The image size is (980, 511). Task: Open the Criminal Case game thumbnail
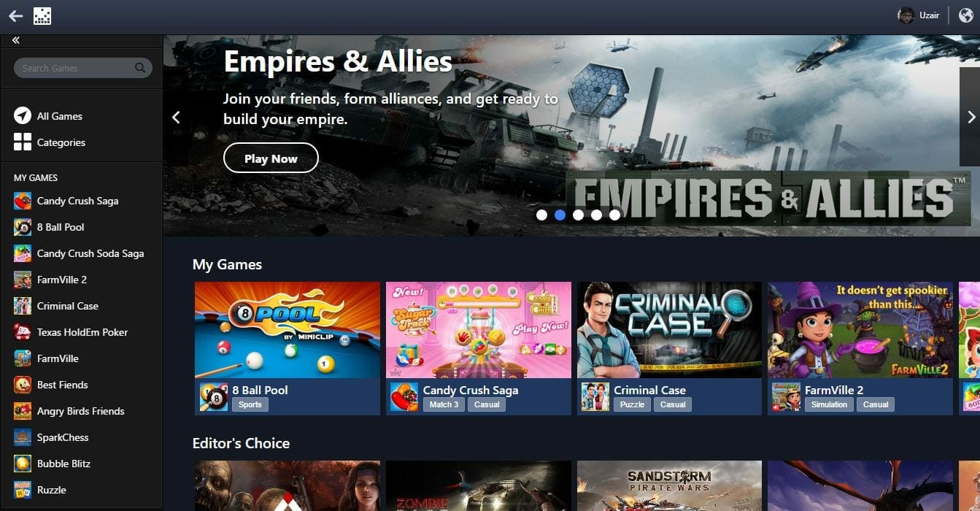(x=669, y=330)
